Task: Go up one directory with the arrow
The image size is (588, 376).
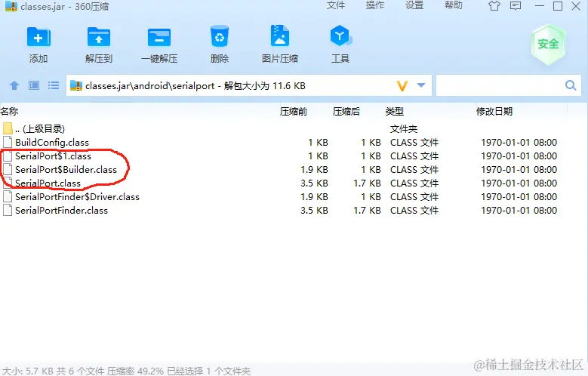Action: 14,85
